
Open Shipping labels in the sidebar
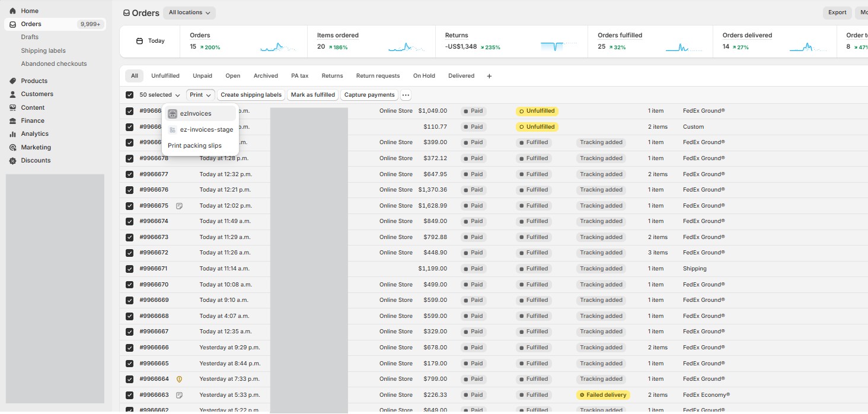(43, 51)
